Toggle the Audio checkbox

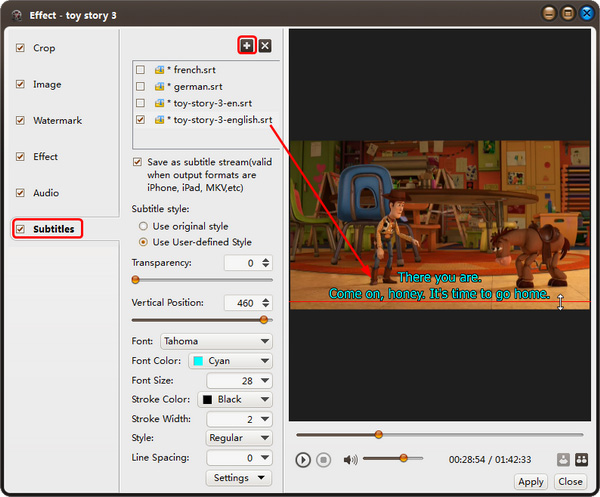point(20,193)
